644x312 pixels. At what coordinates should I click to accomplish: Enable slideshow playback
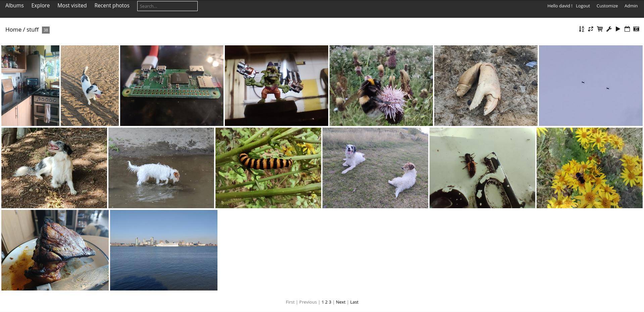point(618,29)
